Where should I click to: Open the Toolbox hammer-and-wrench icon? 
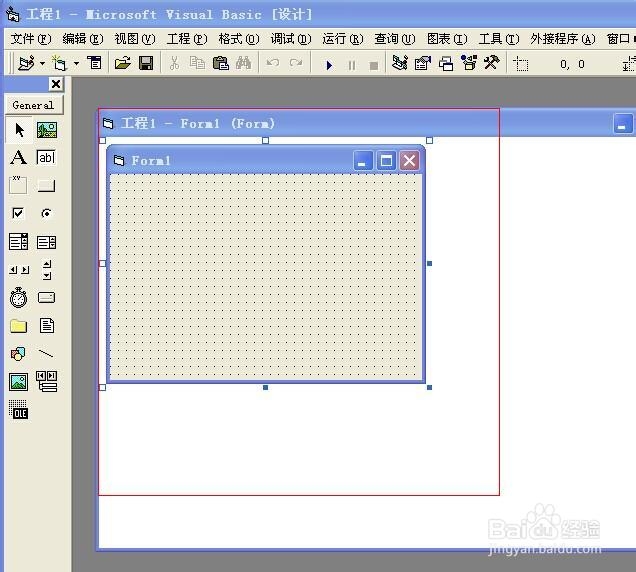pyautogui.click(x=492, y=62)
